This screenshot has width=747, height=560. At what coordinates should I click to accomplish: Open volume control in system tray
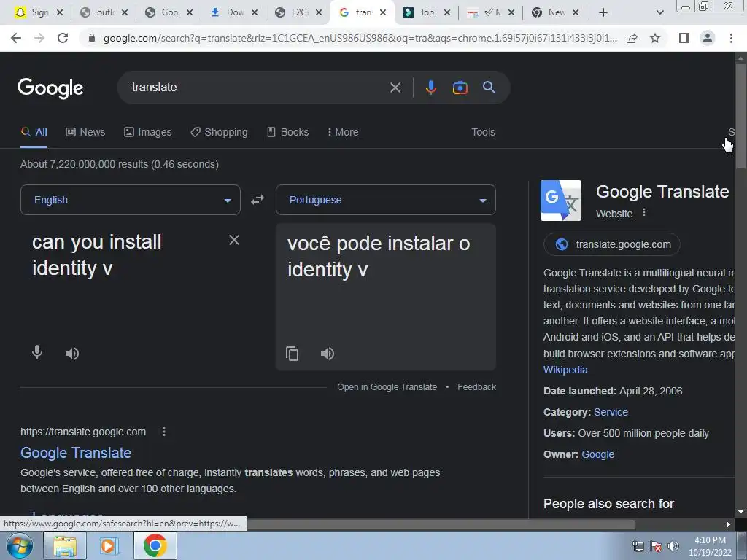tap(673, 546)
